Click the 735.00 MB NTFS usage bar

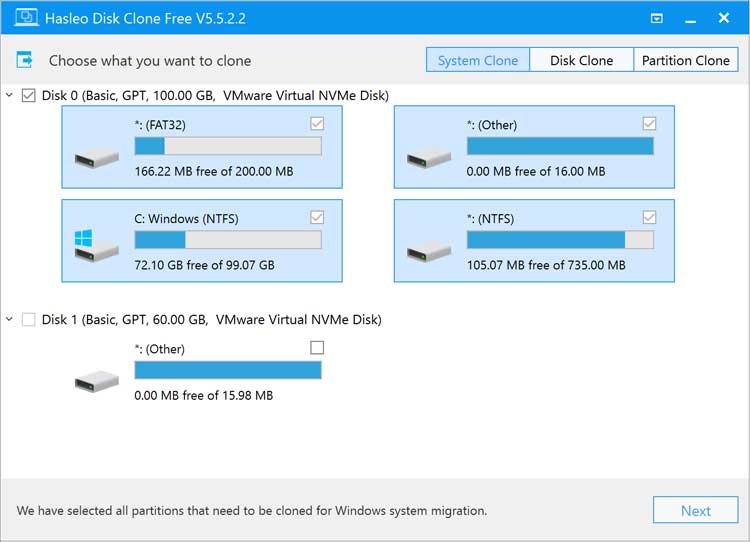coord(560,240)
